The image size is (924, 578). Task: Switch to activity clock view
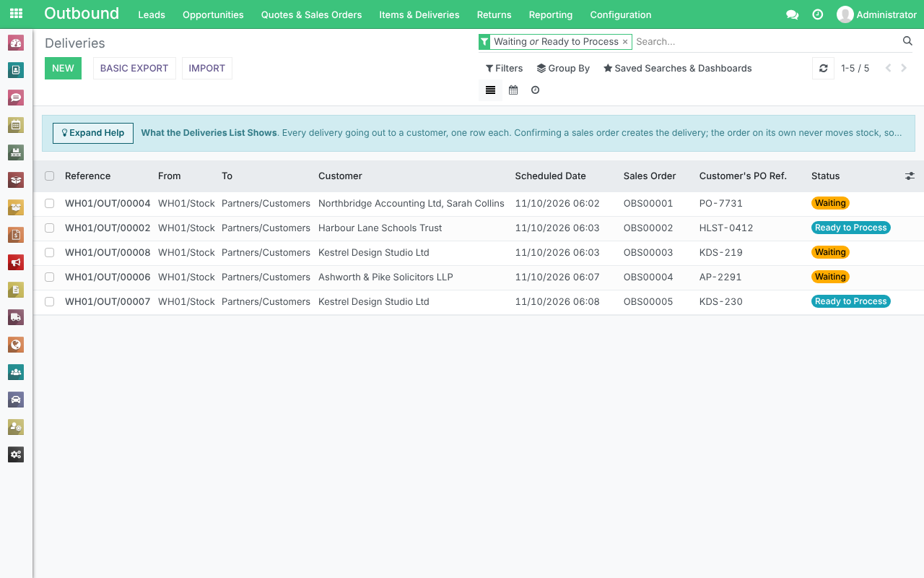[535, 90]
